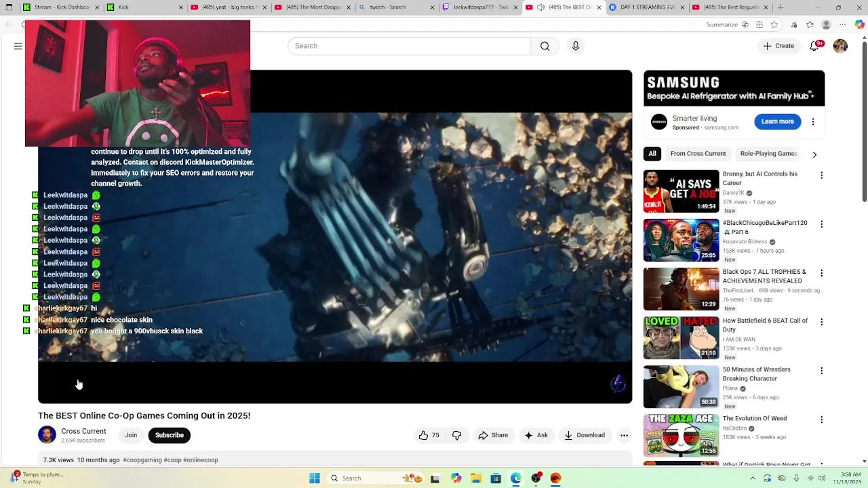Open a new browser tab

pos(781,7)
